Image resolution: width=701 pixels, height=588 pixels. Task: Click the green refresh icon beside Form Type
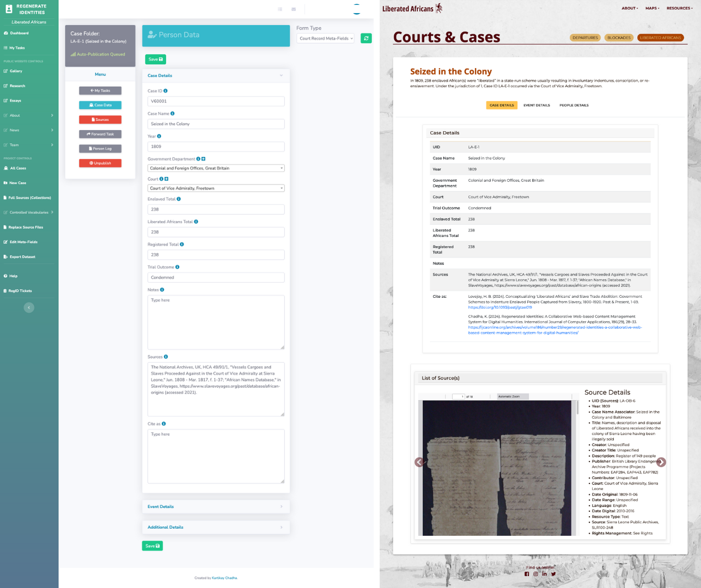366,39
